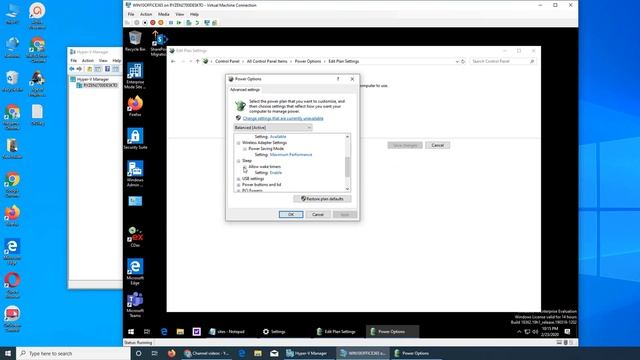
Task: Collapse the Wireless Adapter Settings node
Action: point(239,143)
